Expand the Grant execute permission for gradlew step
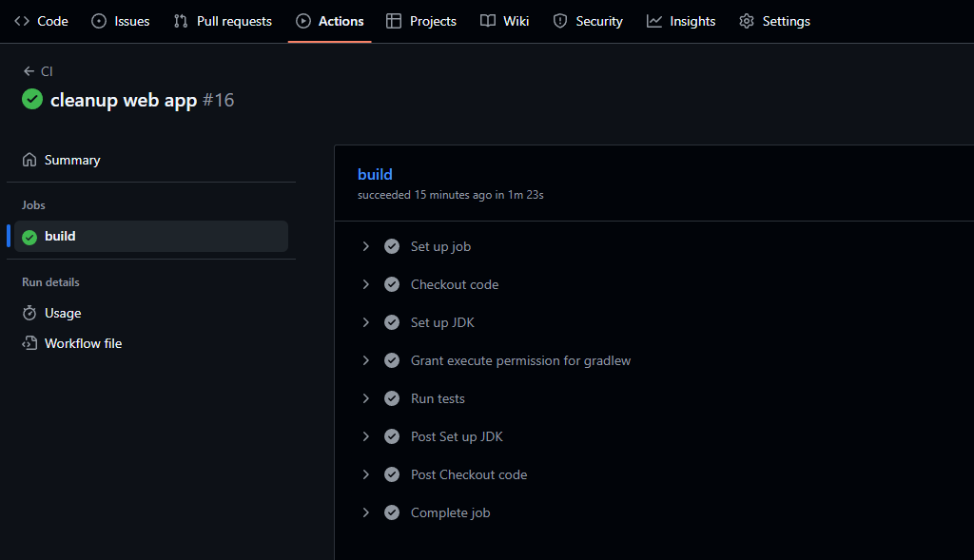 click(x=365, y=360)
